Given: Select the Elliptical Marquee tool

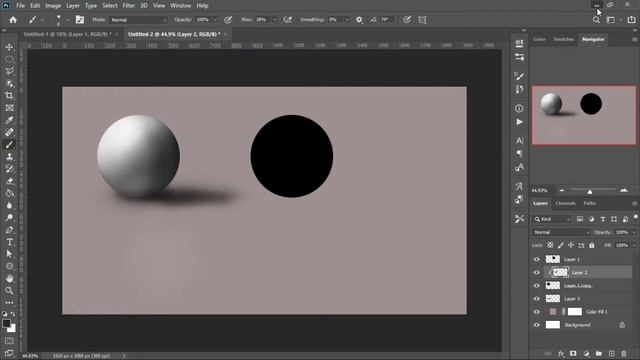Looking at the screenshot, I should point(9,59).
